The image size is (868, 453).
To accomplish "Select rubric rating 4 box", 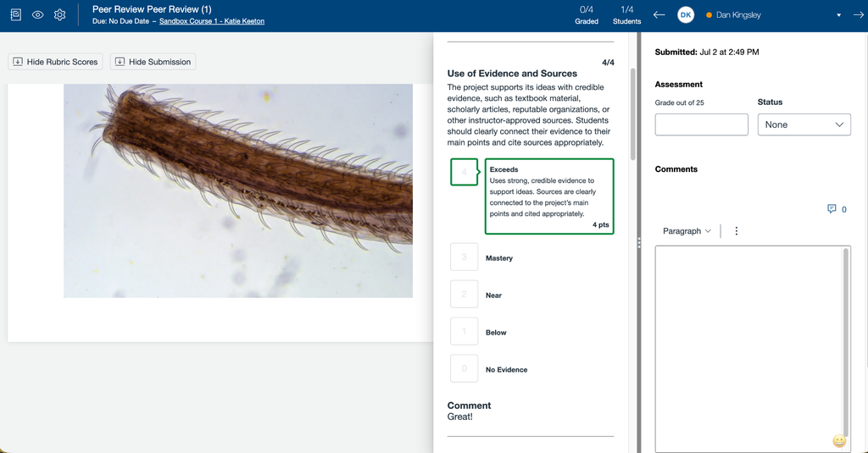I will coord(464,172).
